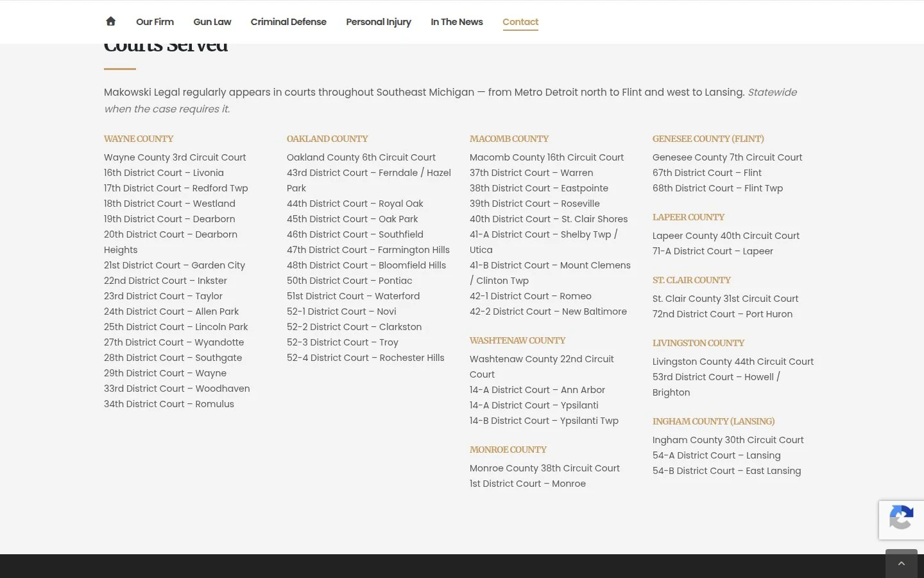
Task: Open the Gun Law menu
Action: [212, 22]
